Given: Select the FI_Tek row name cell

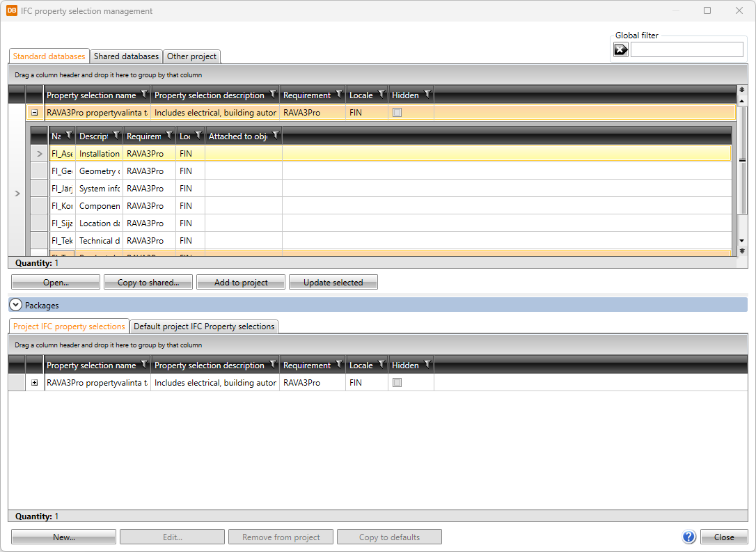Looking at the screenshot, I should tap(62, 241).
